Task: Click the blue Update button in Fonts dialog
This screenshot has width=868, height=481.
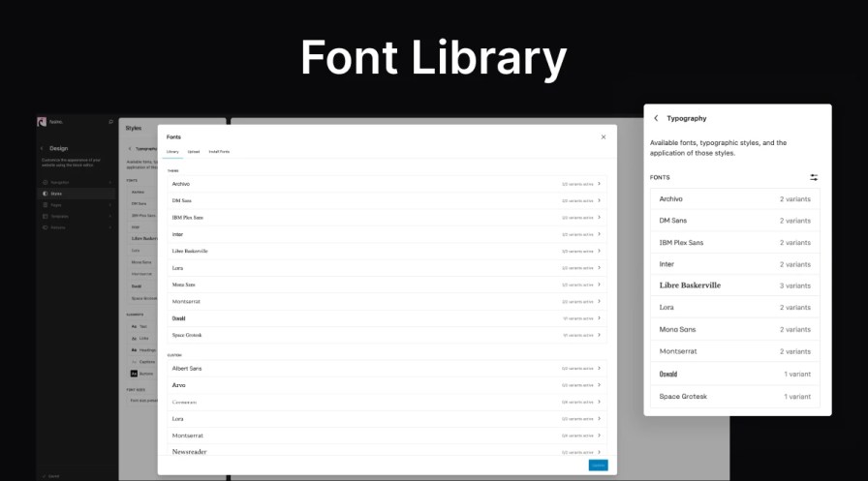Action: [x=598, y=466]
